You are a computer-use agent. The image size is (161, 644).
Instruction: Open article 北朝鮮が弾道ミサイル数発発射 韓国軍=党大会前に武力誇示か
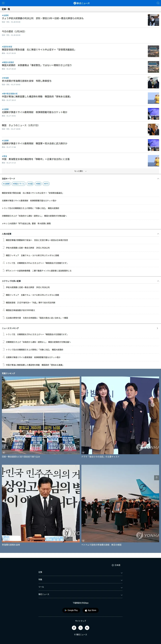click(35, 143)
